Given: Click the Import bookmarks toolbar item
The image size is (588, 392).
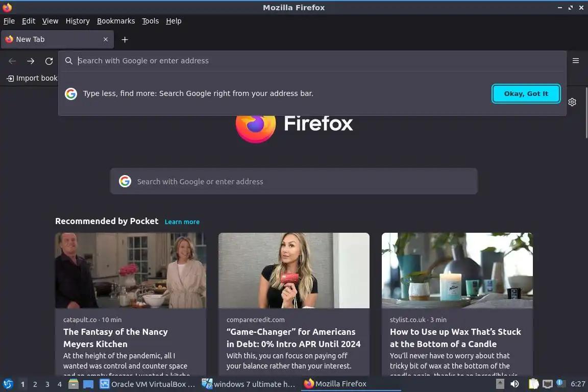Looking at the screenshot, I should click(x=32, y=78).
